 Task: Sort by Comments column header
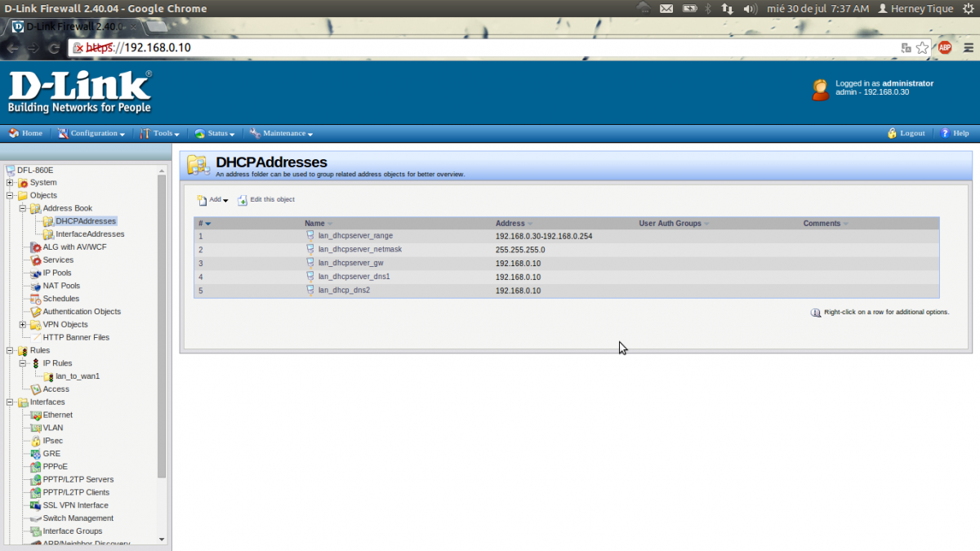[826, 223]
